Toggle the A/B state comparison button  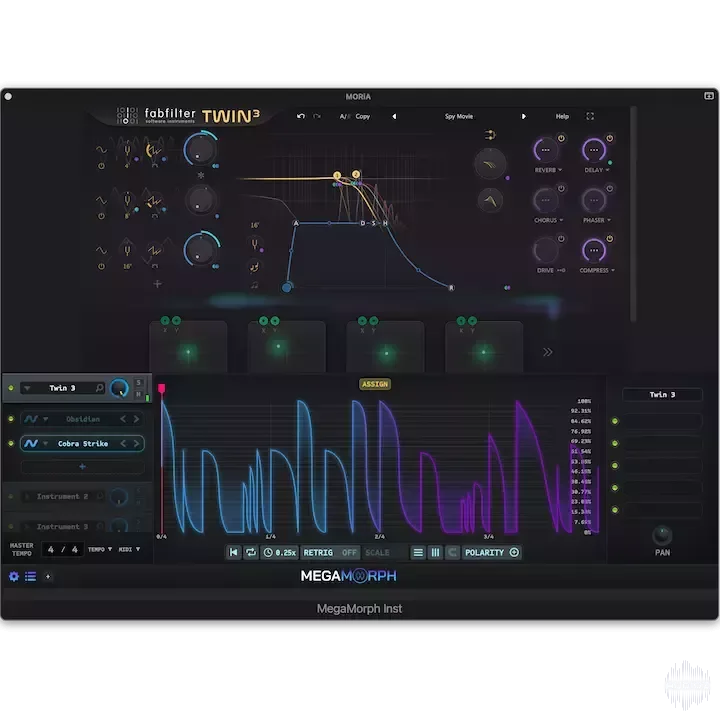click(x=344, y=117)
